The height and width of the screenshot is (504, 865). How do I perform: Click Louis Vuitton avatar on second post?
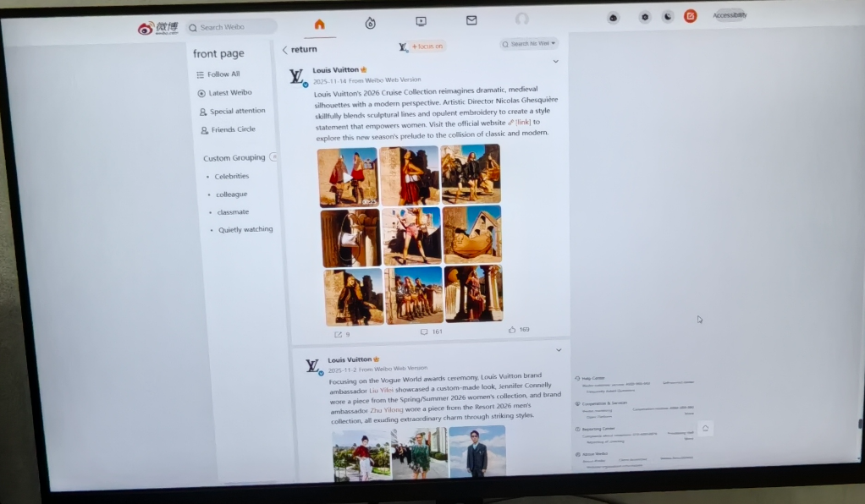coord(313,366)
